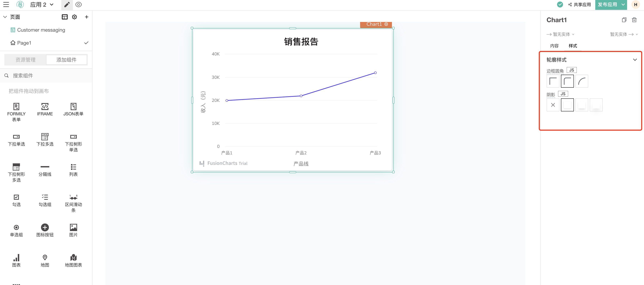Select the FORMILY表单 component icon

16,106
